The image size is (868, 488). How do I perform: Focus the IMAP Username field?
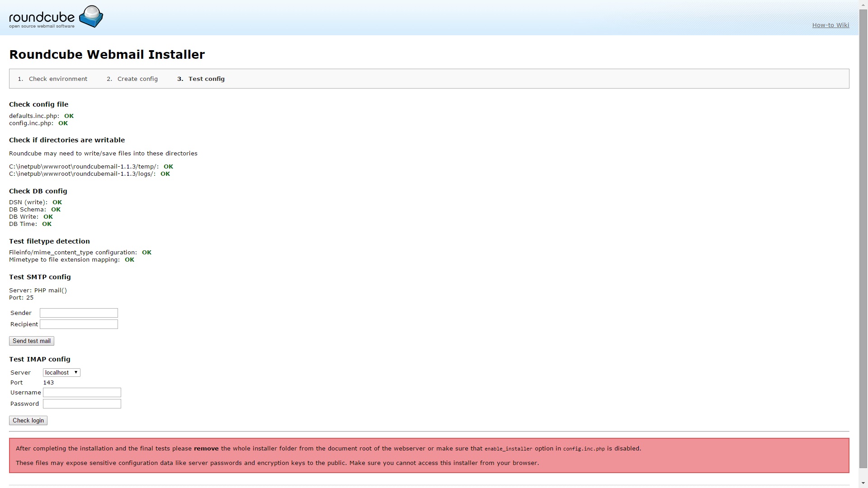[x=82, y=393]
